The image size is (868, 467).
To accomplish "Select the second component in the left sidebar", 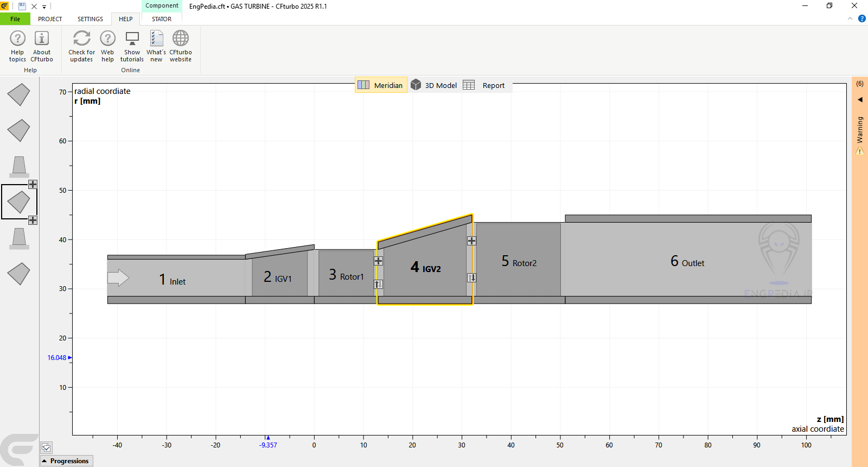I will tap(18, 130).
